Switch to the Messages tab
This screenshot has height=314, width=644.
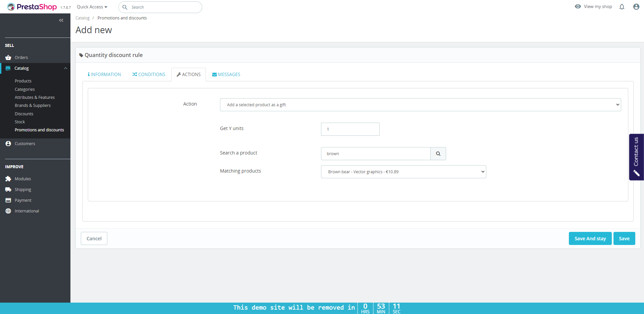tap(226, 74)
